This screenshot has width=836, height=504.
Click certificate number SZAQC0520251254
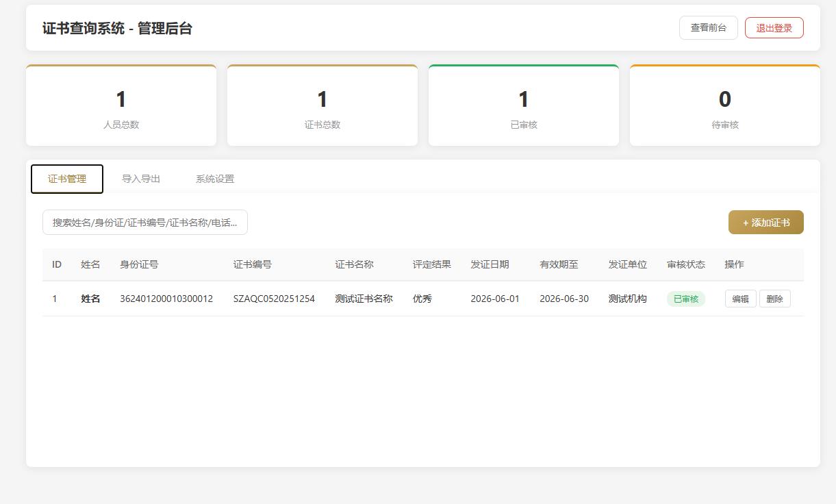274,299
